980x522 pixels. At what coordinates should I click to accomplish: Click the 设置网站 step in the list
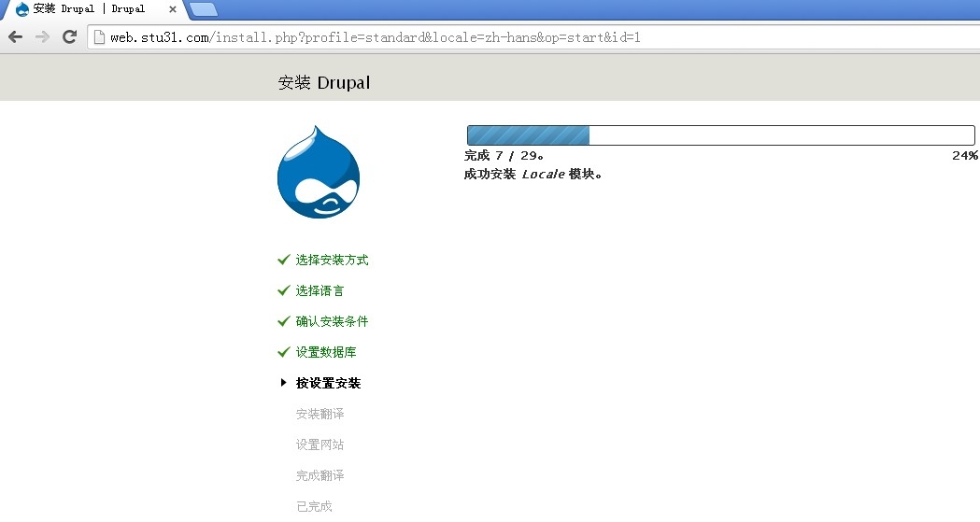[x=320, y=444]
